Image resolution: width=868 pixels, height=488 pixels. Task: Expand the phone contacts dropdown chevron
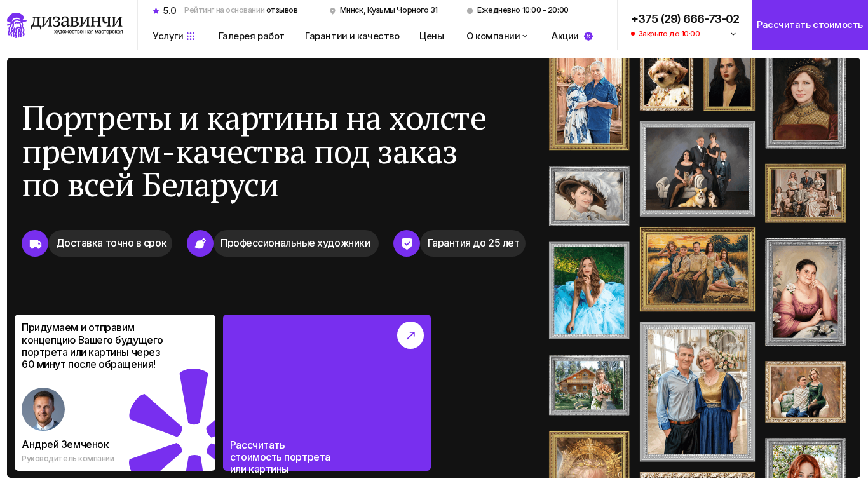coord(733,34)
